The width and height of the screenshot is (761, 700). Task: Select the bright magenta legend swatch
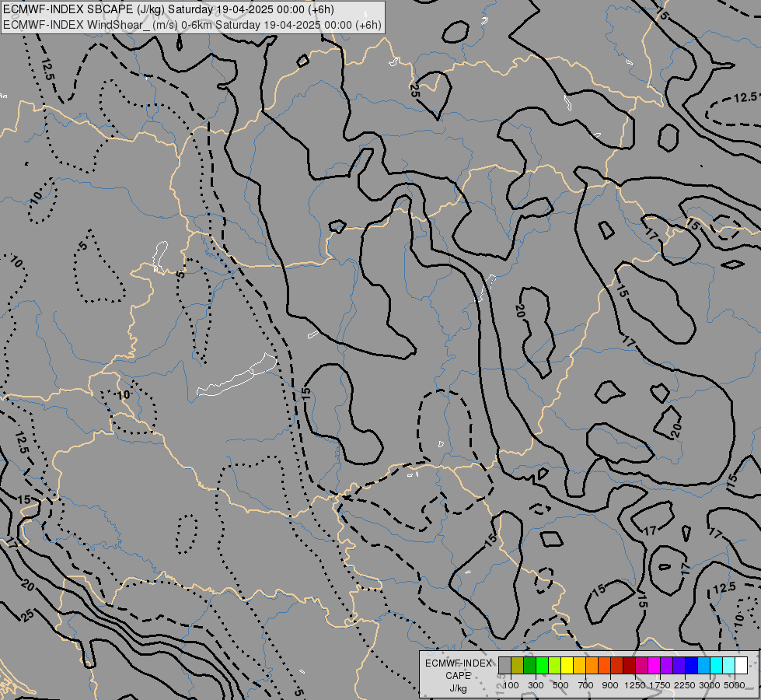pos(655,665)
